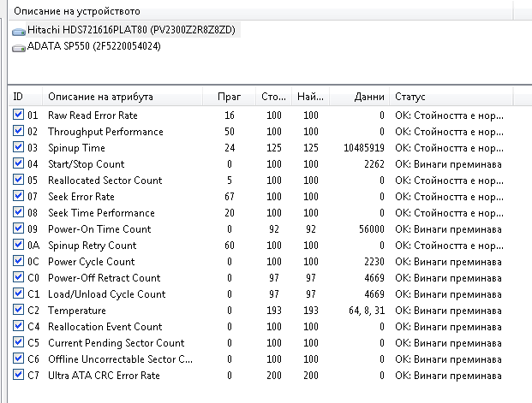
Task: Click the Hitachi HDS721616PLAT80 device entry
Action: (131, 30)
